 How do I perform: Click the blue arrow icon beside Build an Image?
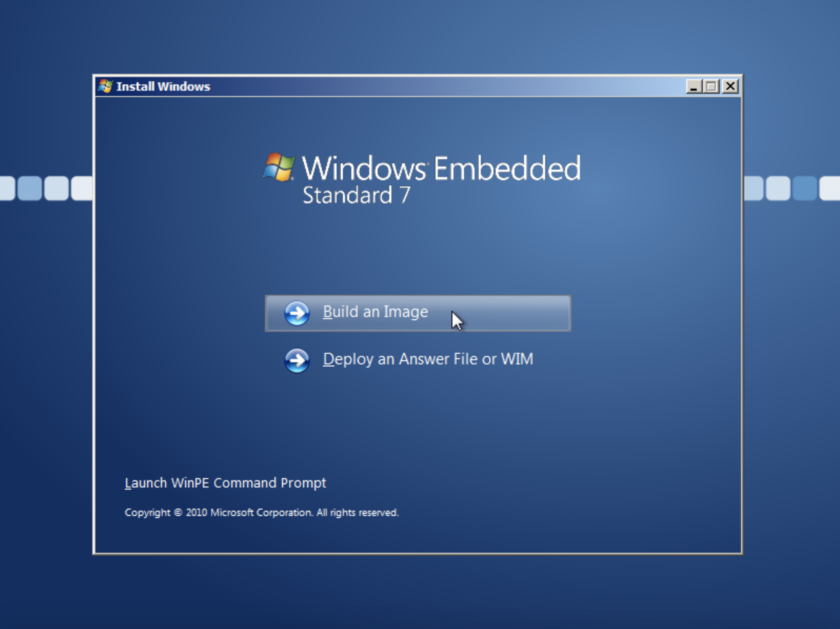point(297,313)
